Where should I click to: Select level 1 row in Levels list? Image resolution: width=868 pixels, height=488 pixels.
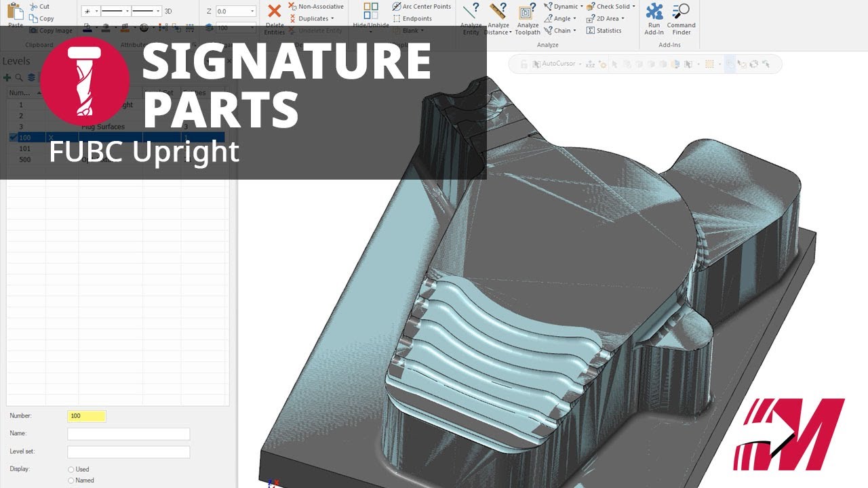pos(115,105)
